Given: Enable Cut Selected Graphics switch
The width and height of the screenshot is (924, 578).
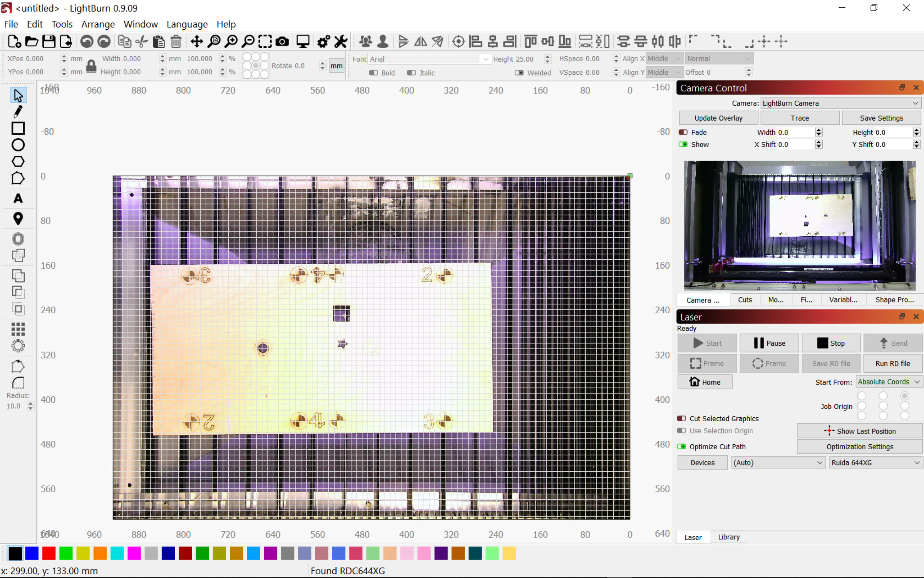Looking at the screenshot, I should [x=681, y=418].
